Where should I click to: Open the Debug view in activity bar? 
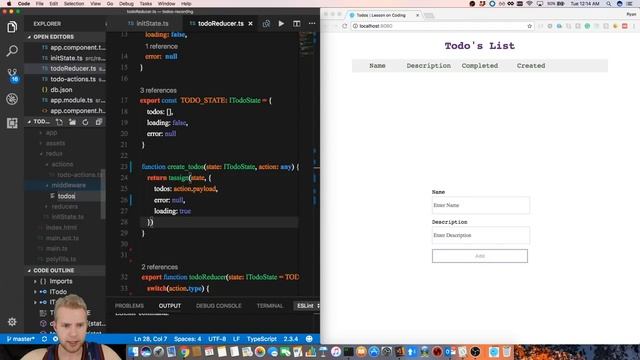(12, 99)
